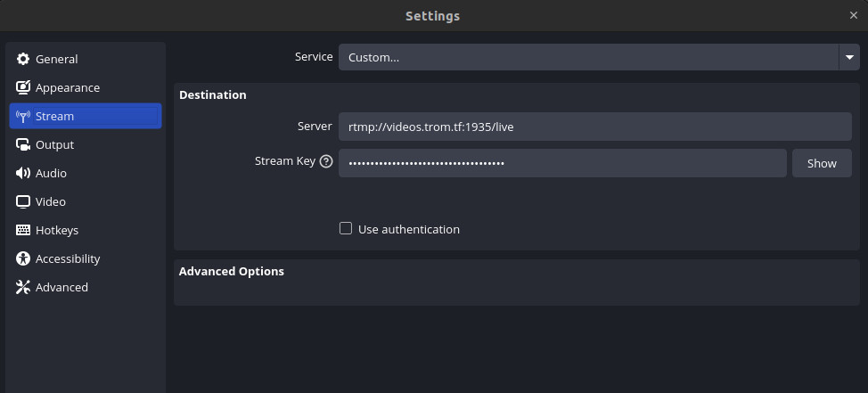The image size is (868, 393).
Task: Open the Service dropdown arrow
Action: pyautogui.click(x=849, y=57)
